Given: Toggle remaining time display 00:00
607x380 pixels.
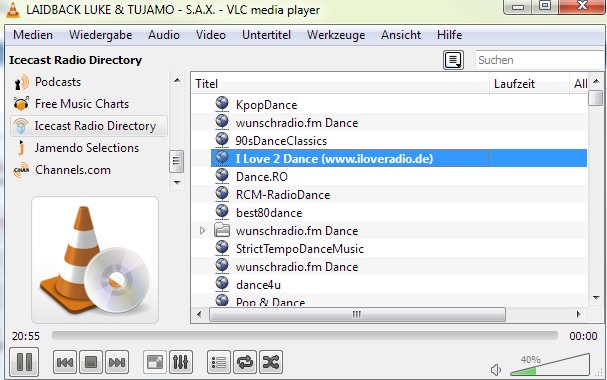Looking at the screenshot, I should [x=583, y=336].
